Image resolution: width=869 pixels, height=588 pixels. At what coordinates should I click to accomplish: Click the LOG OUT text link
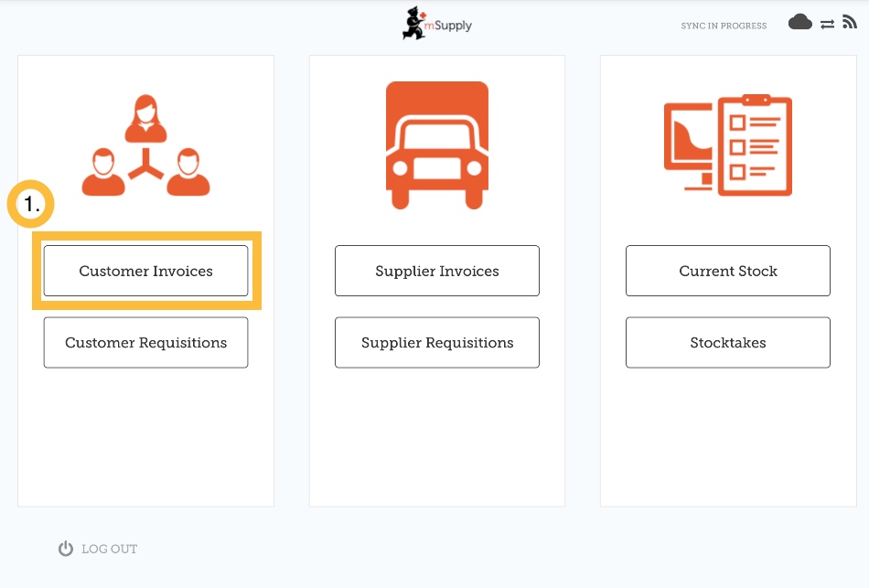click(x=109, y=549)
